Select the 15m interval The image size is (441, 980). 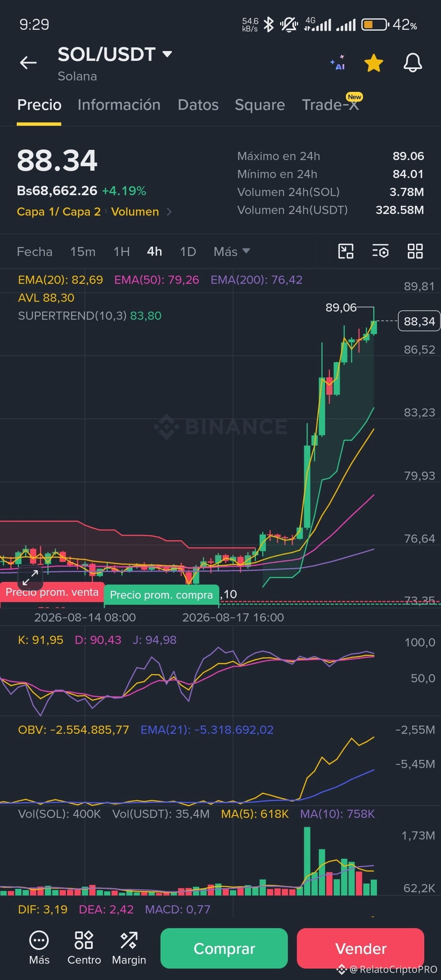83,252
